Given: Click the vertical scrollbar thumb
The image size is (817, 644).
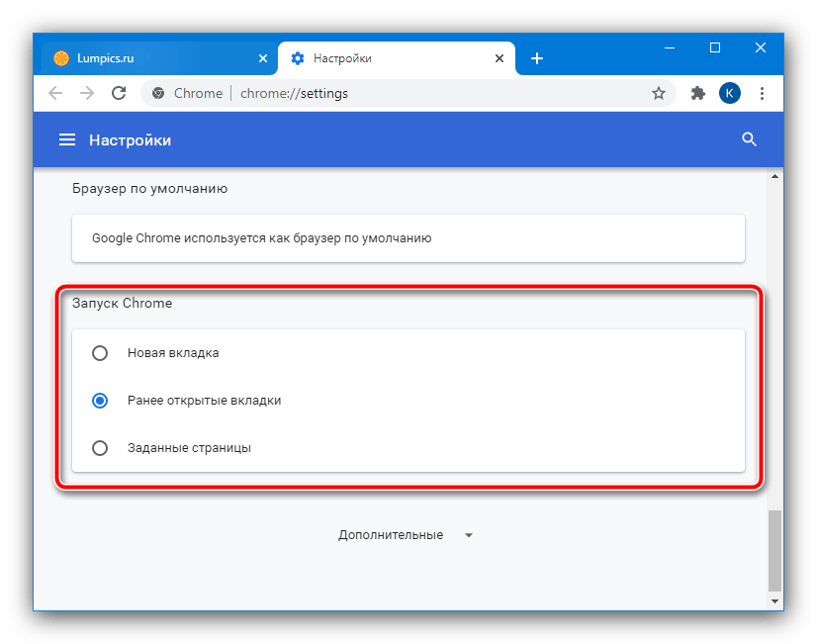Looking at the screenshot, I should 774,549.
